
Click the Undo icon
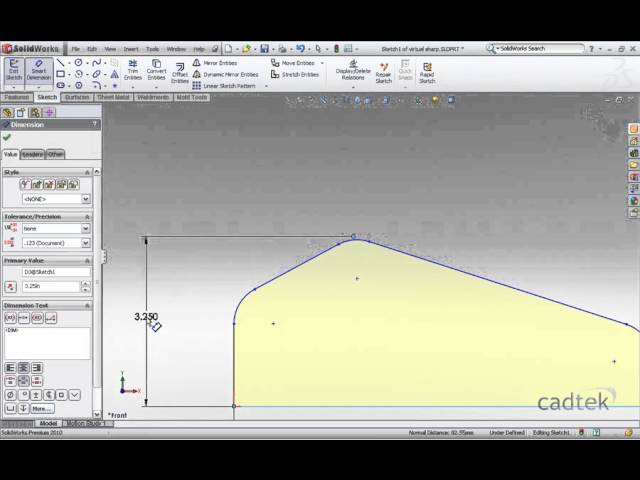point(300,49)
